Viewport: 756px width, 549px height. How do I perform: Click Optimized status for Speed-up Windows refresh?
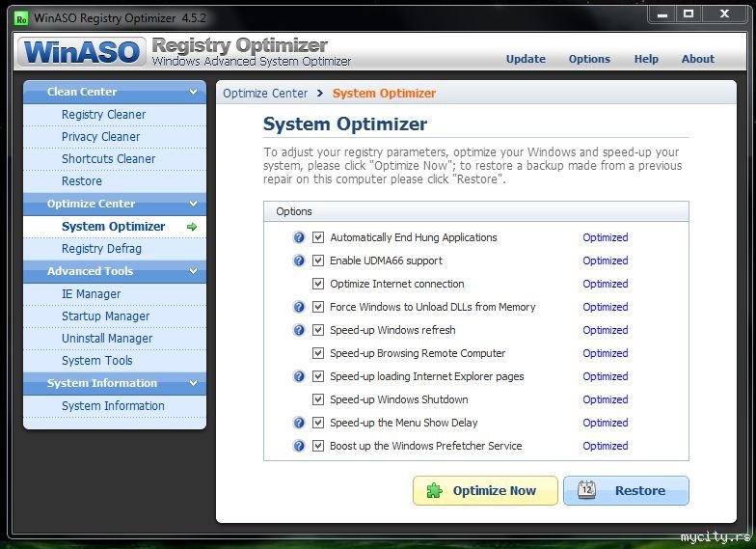pyautogui.click(x=606, y=330)
